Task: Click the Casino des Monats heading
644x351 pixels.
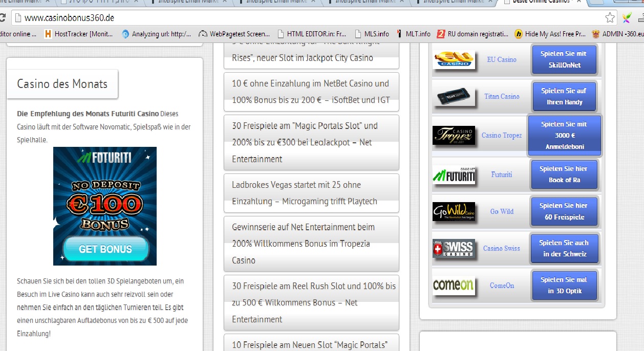Action: tap(62, 84)
